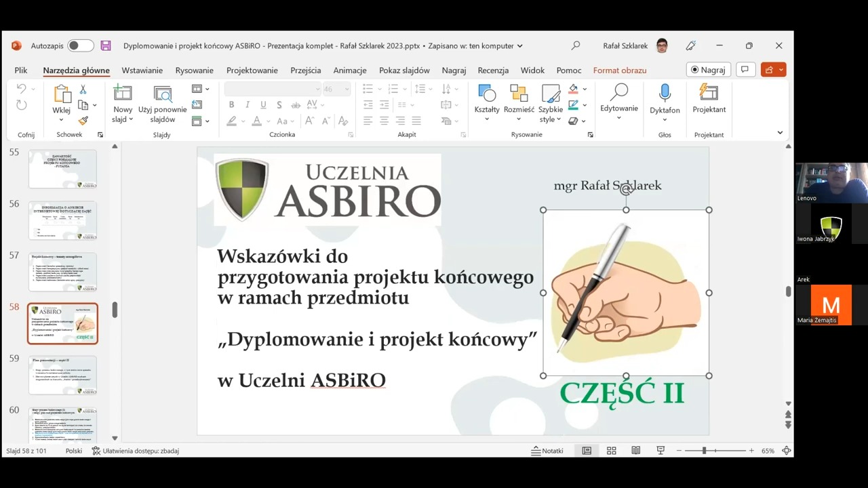Switch to the Format obrazu tab

(619, 70)
